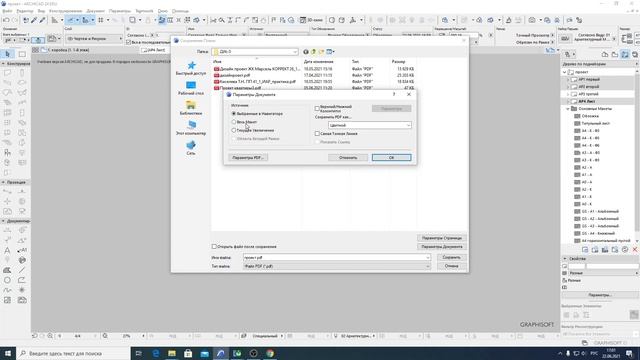Select the eyedropper pick-up parameters tool
The width and height of the screenshot is (640, 360).
(34, 20)
